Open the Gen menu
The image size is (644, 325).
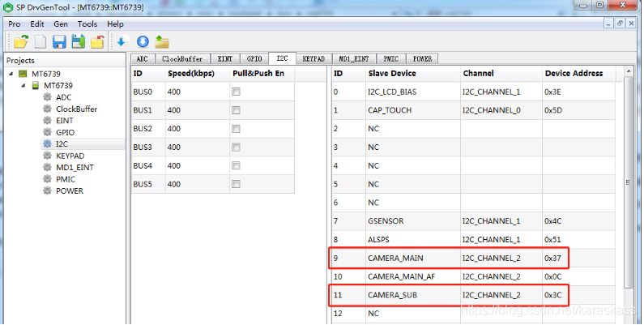[x=61, y=24]
